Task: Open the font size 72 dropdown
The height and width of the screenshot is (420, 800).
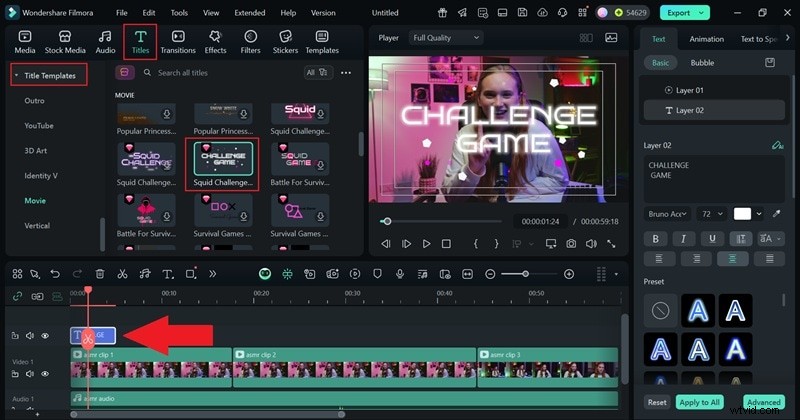Action: coord(711,214)
